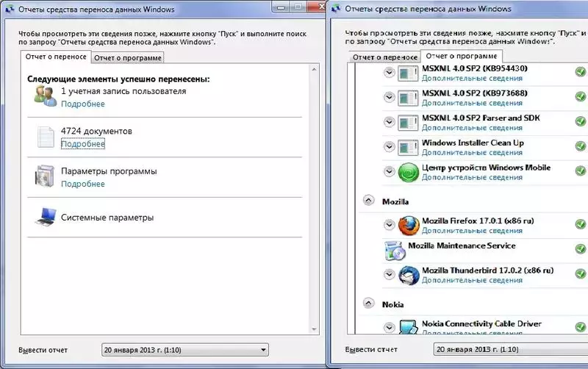588x369 pixels.
Task: Select the Системные параметры text entry
Action: tap(107, 218)
